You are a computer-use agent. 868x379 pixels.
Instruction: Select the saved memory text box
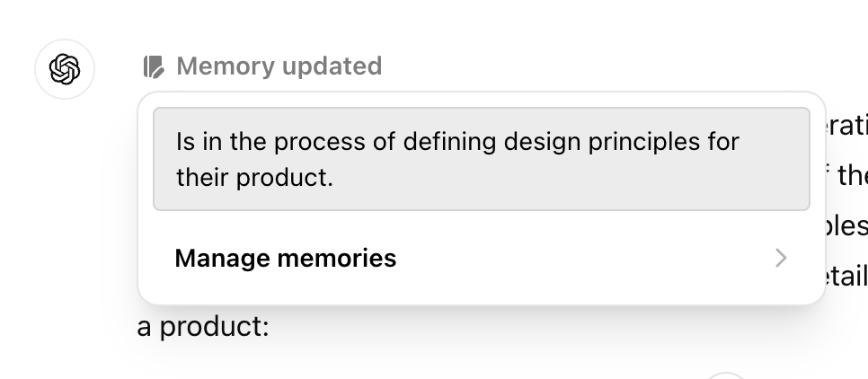(481, 159)
